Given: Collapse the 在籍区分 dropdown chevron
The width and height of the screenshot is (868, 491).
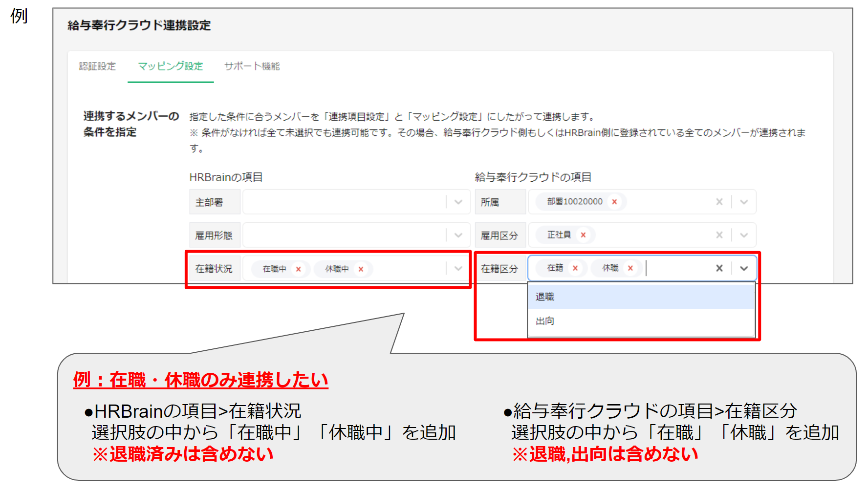Looking at the screenshot, I should point(744,268).
